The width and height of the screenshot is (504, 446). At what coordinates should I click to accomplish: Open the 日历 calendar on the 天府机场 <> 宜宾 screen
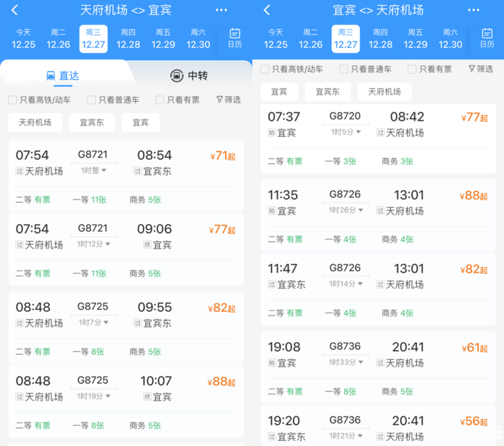[235, 38]
